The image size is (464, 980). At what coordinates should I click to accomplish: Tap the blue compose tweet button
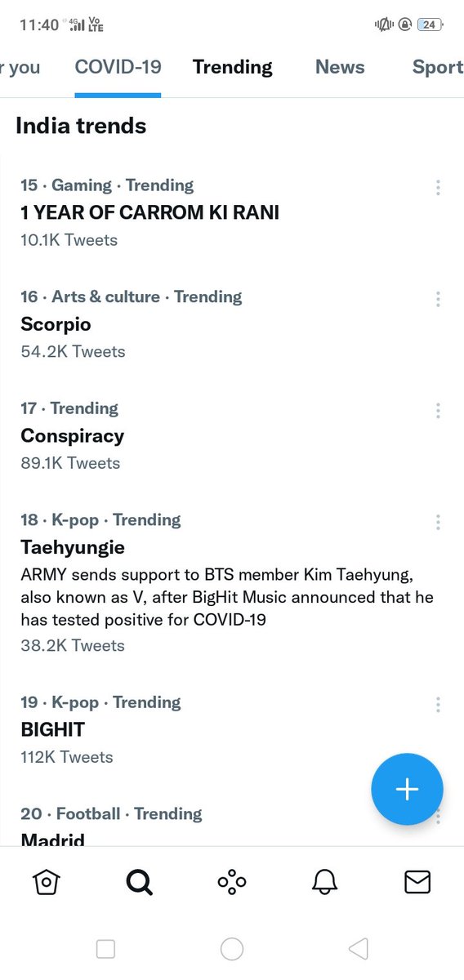coord(407,789)
